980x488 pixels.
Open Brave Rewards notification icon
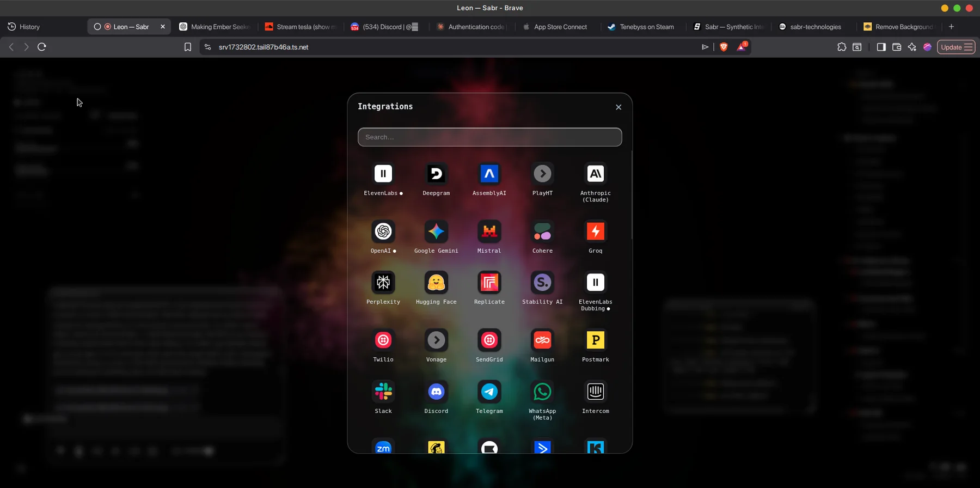coord(742,47)
